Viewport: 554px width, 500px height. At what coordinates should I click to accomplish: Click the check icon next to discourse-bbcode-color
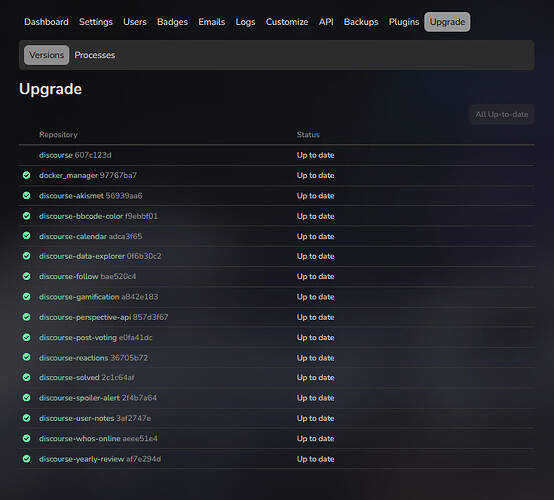(26, 216)
